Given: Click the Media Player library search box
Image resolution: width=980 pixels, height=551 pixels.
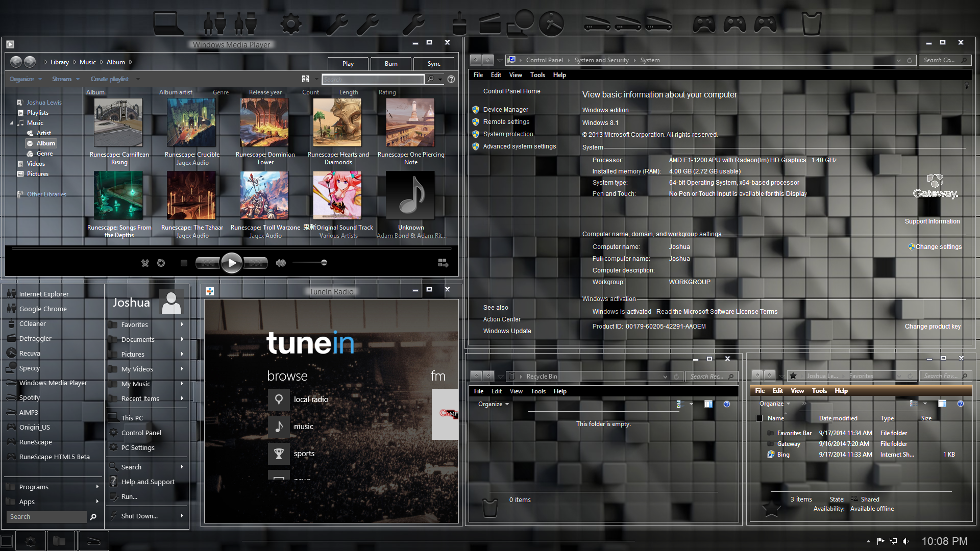Looking at the screenshot, I should [373, 79].
